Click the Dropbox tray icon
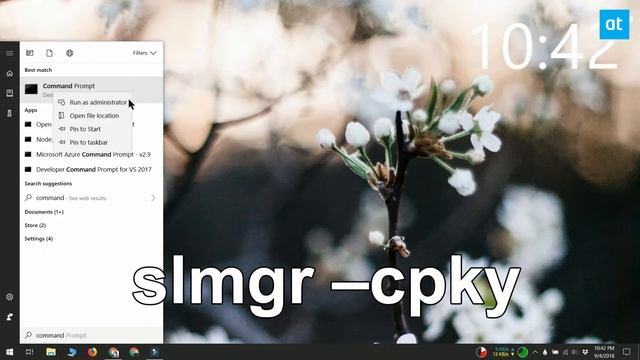The height and width of the screenshot is (360, 640). click(585, 352)
